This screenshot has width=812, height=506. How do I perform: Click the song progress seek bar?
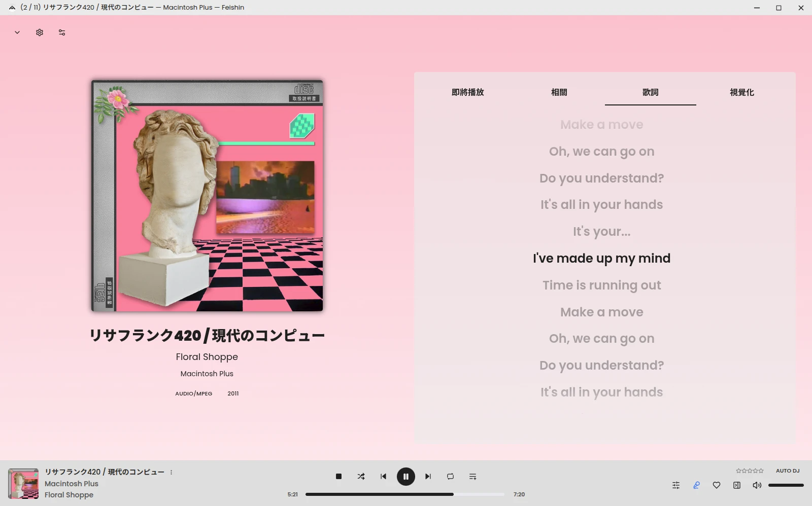tap(404, 494)
